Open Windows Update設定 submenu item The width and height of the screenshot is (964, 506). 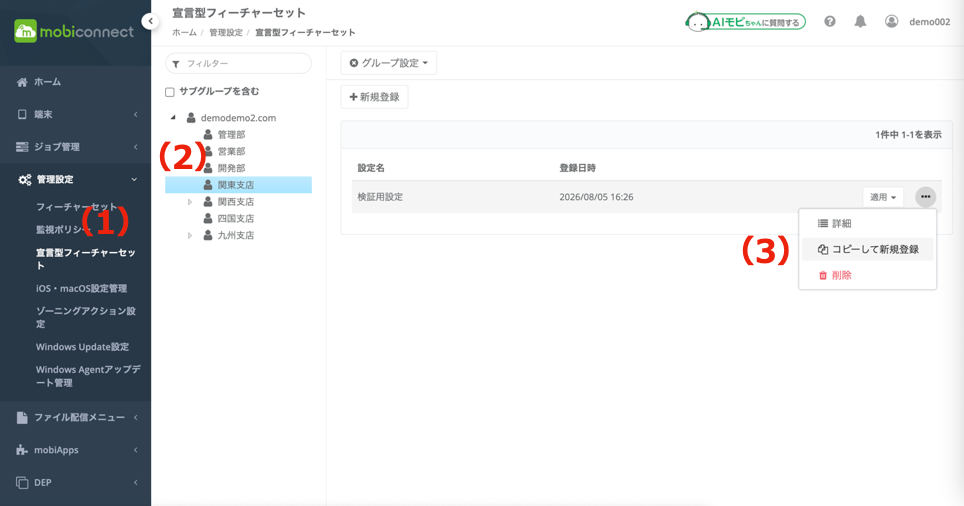point(82,347)
